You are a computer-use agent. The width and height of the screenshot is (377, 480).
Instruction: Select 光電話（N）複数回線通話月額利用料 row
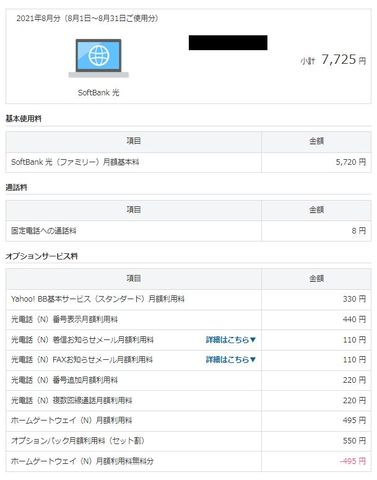coord(188,400)
